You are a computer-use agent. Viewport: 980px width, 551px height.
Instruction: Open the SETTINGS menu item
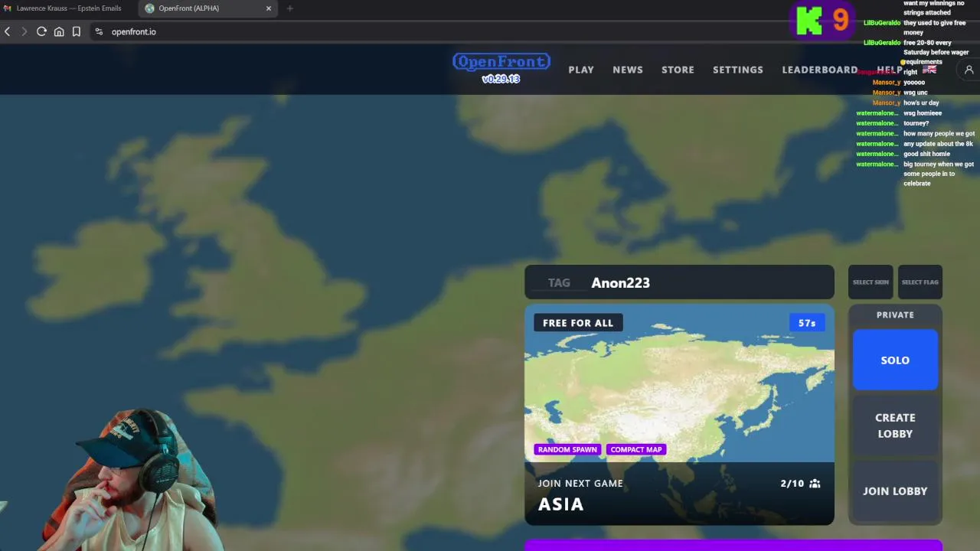pos(738,70)
